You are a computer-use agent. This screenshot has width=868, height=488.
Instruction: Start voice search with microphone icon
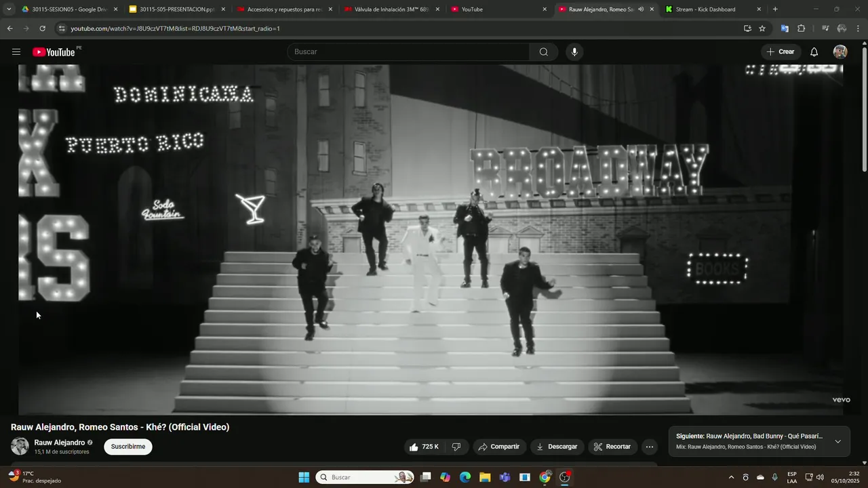tap(574, 52)
